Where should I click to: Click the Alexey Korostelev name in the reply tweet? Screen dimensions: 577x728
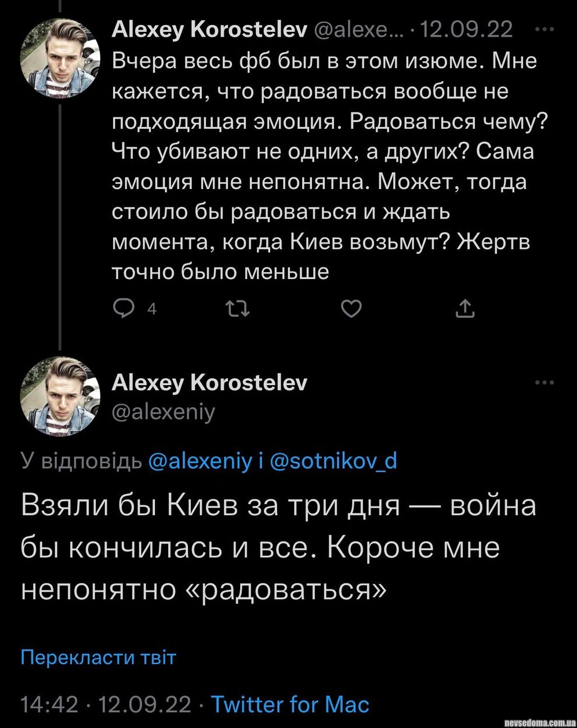(x=209, y=382)
